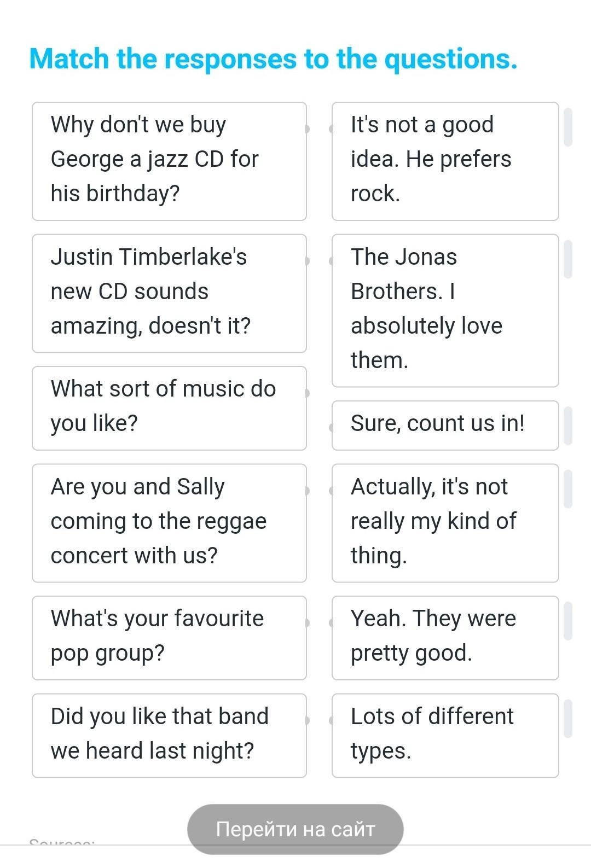Image resolution: width=591 pixels, height=868 pixels.
Task: Select 'What sort of music do you like?' card
Action: [169, 408]
